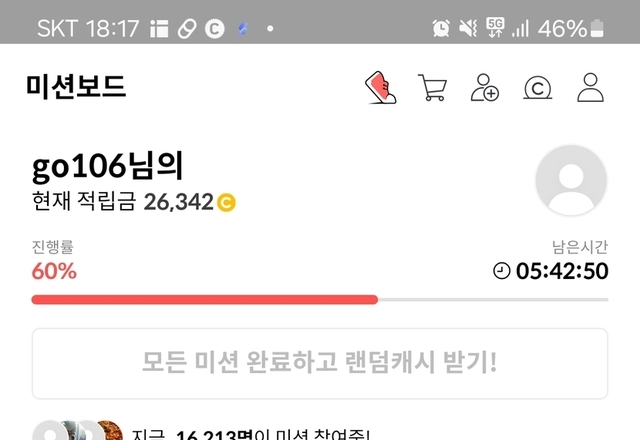This screenshot has height=440, width=640.
Task: Open the cash coin icon in header
Action: [x=538, y=87]
